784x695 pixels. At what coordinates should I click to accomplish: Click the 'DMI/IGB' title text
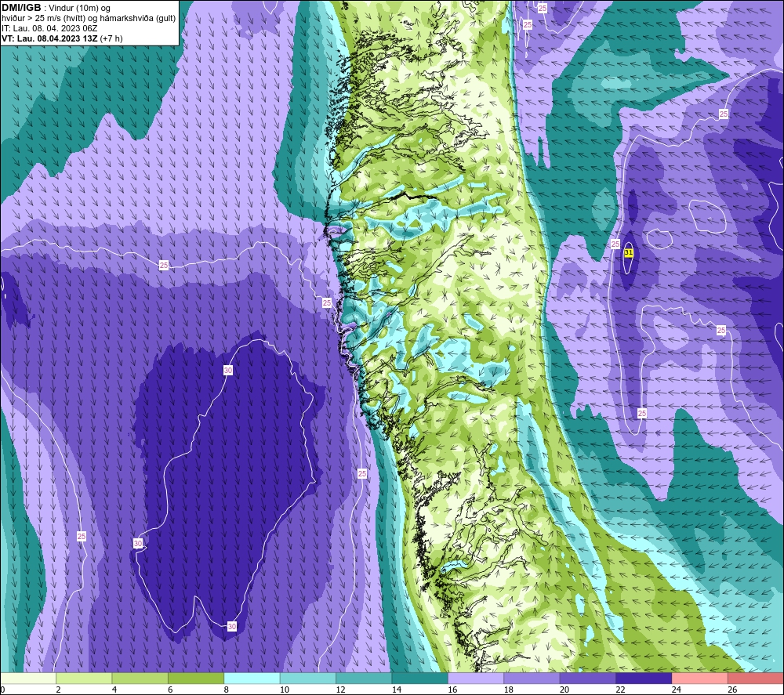tap(21, 8)
